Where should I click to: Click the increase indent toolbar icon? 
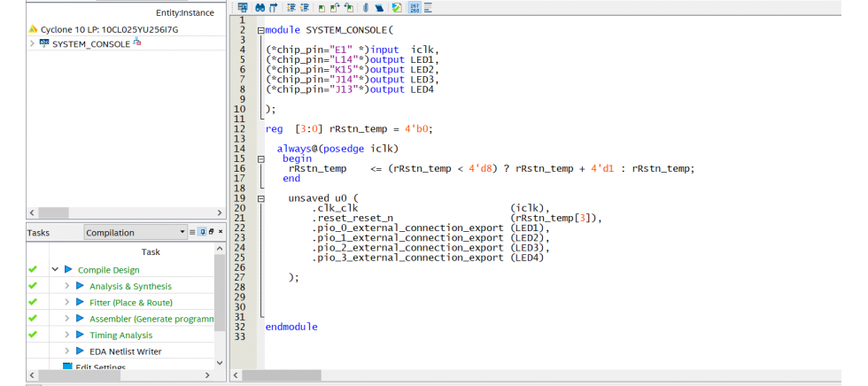point(290,7)
